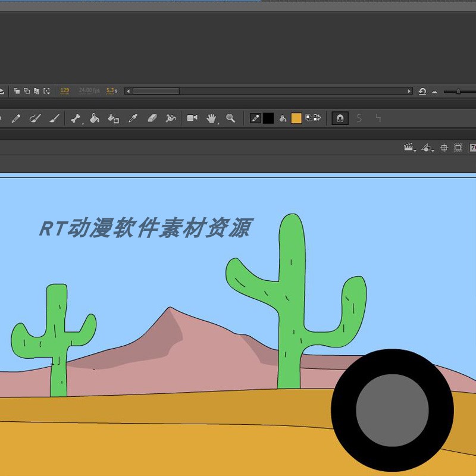Viewport: 476px width, 476px height.
Task: Toggle edit multiple frames
Action: (x=36, y=91)
